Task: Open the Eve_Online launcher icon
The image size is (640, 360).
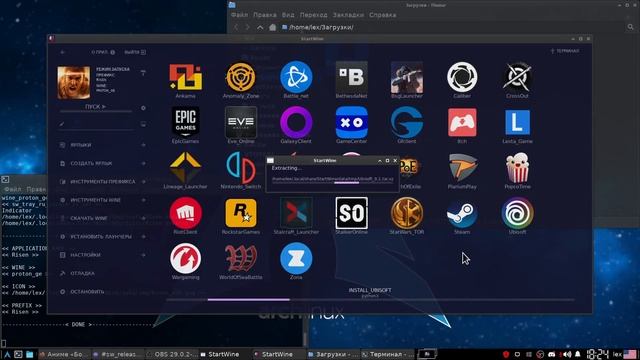Action: coord(240,122)
